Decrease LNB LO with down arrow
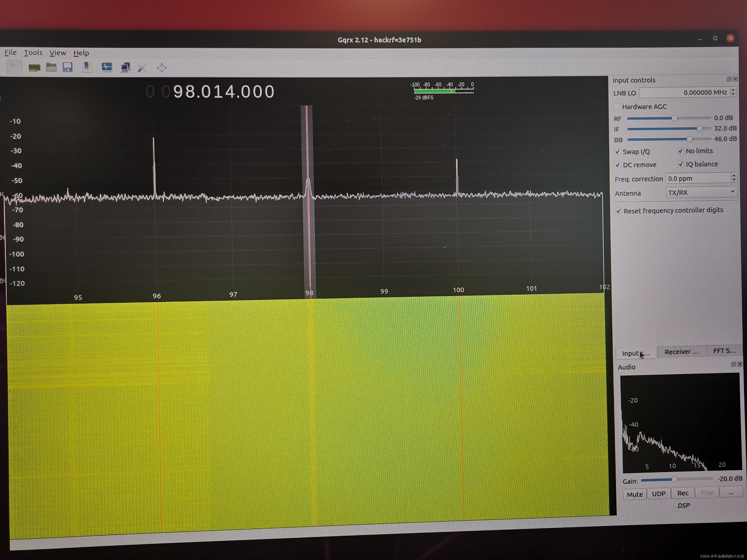The image size is (747, 560). point(733,94)
